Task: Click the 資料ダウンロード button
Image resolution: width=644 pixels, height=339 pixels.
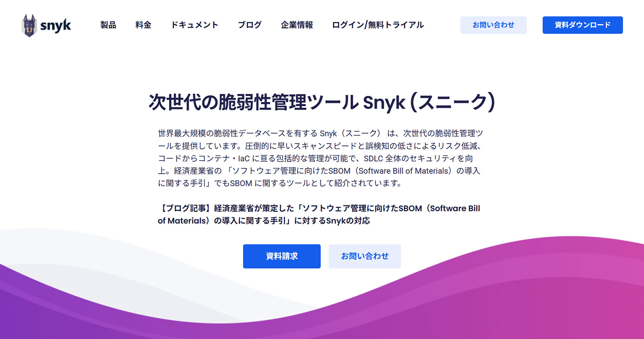Action: (582, 25)
